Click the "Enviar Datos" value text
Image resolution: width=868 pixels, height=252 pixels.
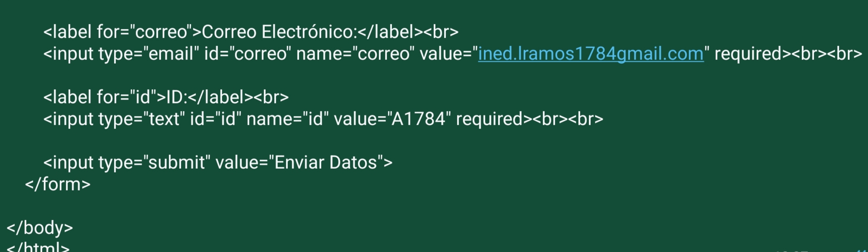325,163
